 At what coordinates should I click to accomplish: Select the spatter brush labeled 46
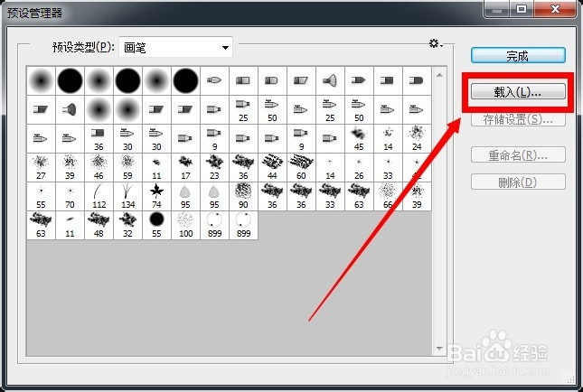[99, 168]
